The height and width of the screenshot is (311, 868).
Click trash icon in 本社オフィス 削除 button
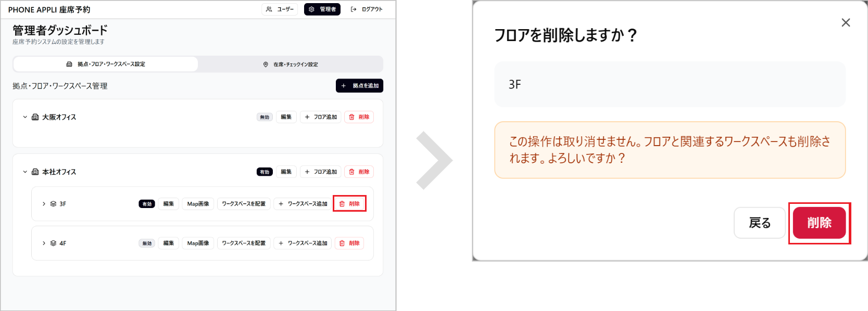[x=351, y=172]
